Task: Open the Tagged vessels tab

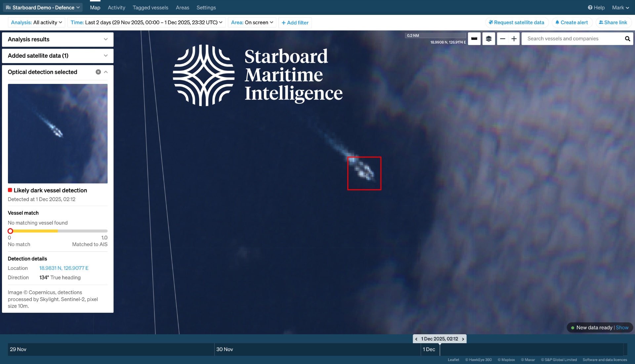Action: [x=150, y=7]
